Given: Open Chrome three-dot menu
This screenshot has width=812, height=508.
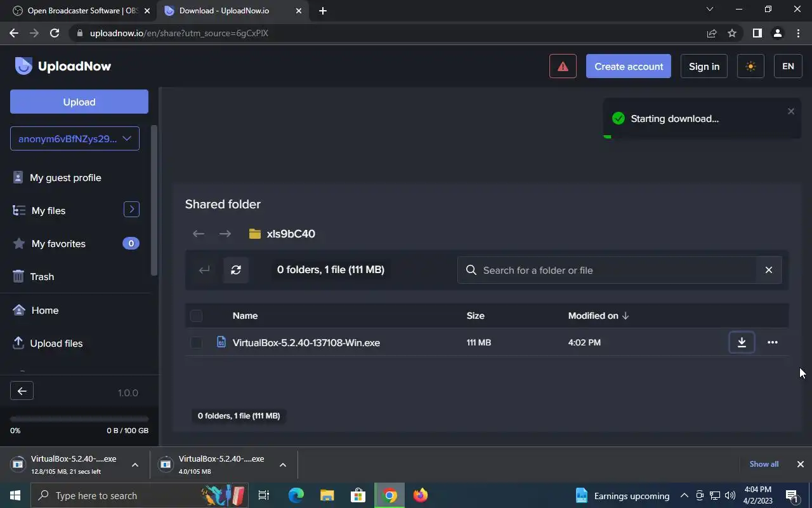Looking at the screenshot, I should tap(797, 33).
